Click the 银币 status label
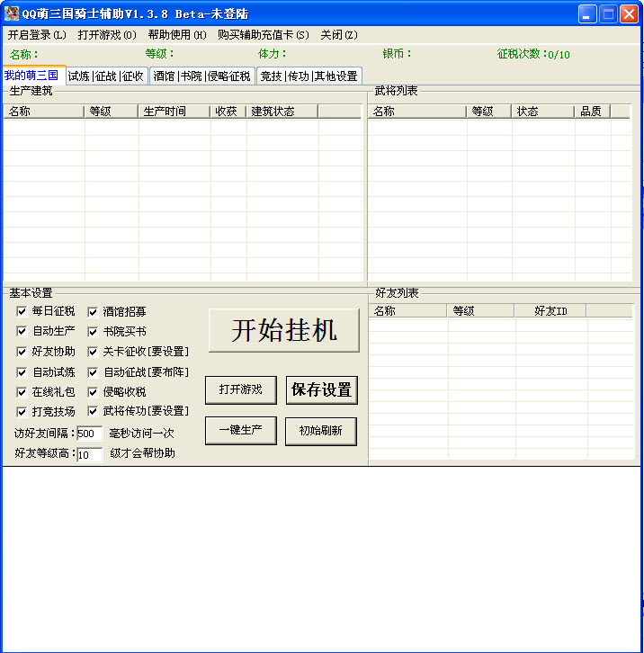The width and height of the screenshot is (644, 653). point(397,54)
